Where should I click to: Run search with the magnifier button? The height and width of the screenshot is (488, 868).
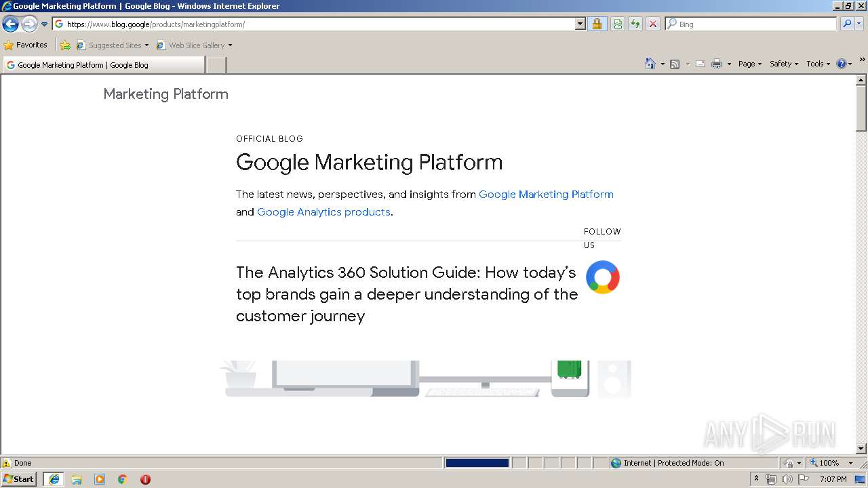click(847, 24)
